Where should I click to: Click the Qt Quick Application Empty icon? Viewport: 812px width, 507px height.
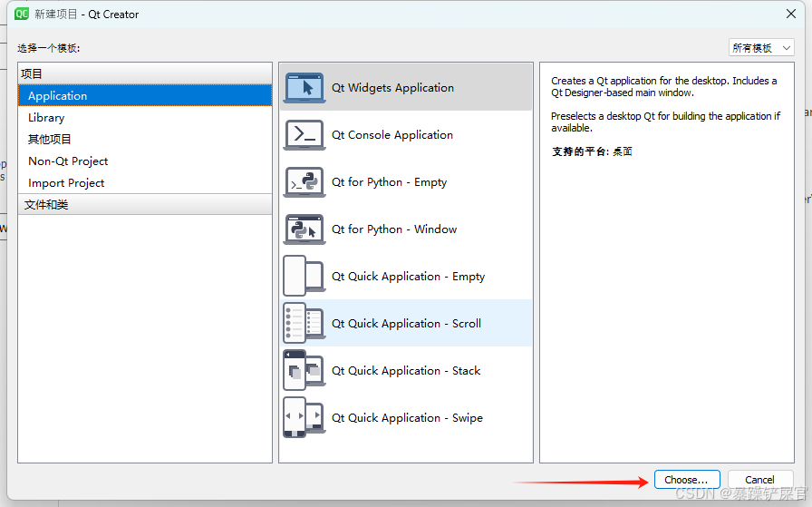[304, 277]
